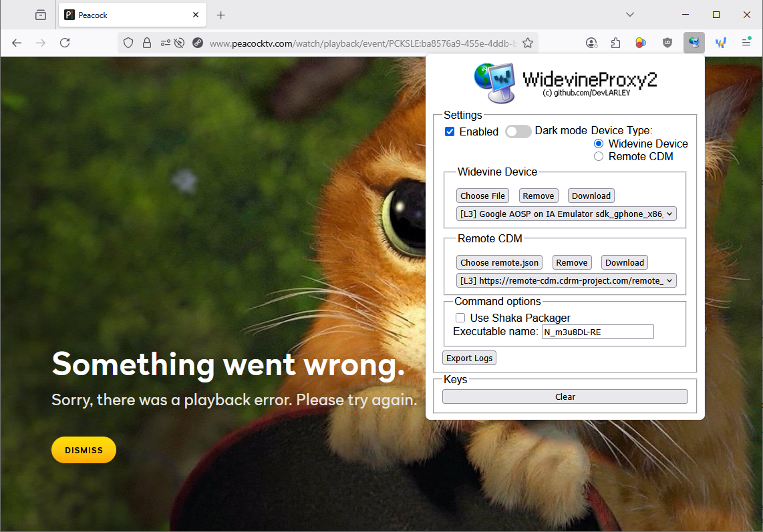
Task: Open the Firefox account icon
Action: click(x=591, y=43)
